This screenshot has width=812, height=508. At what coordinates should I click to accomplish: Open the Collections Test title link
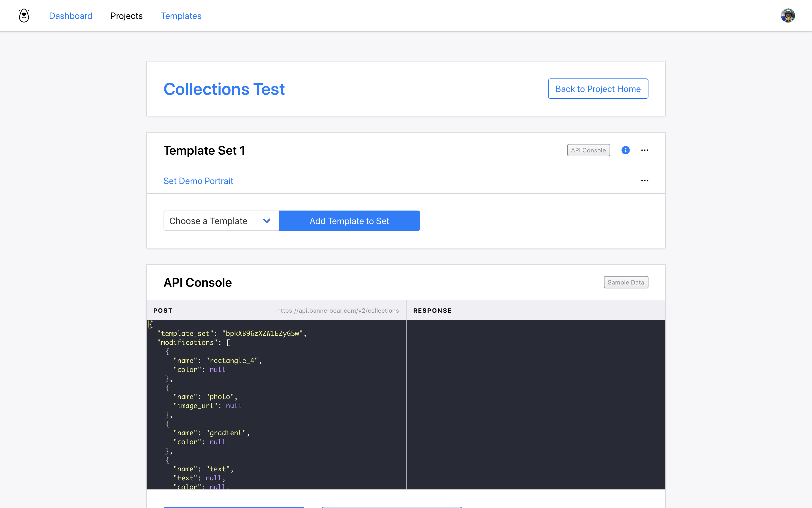(224, 89)
